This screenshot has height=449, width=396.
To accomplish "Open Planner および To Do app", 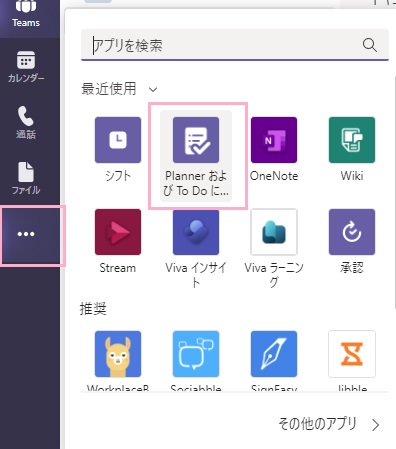I will pyautogui.click(x=196, y=156).
